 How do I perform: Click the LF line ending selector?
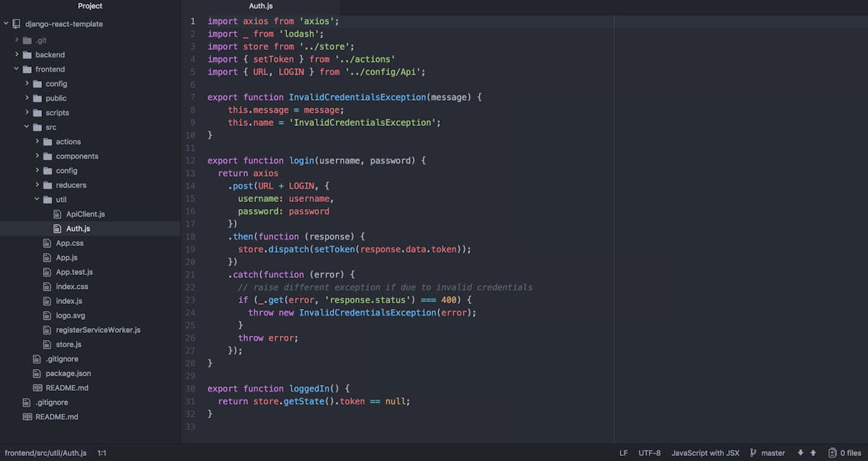(x=624, y=453)
